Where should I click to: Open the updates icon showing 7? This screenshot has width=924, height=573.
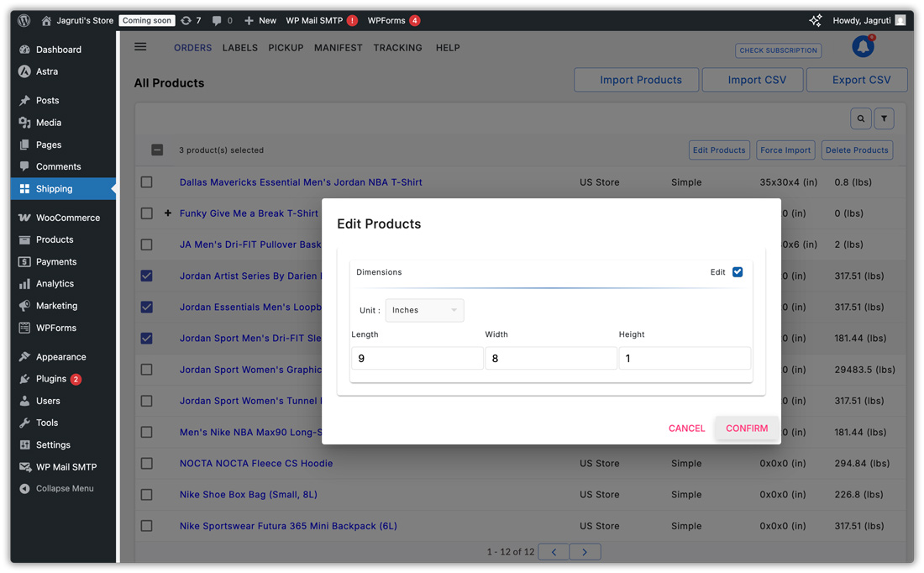point(186,21)
